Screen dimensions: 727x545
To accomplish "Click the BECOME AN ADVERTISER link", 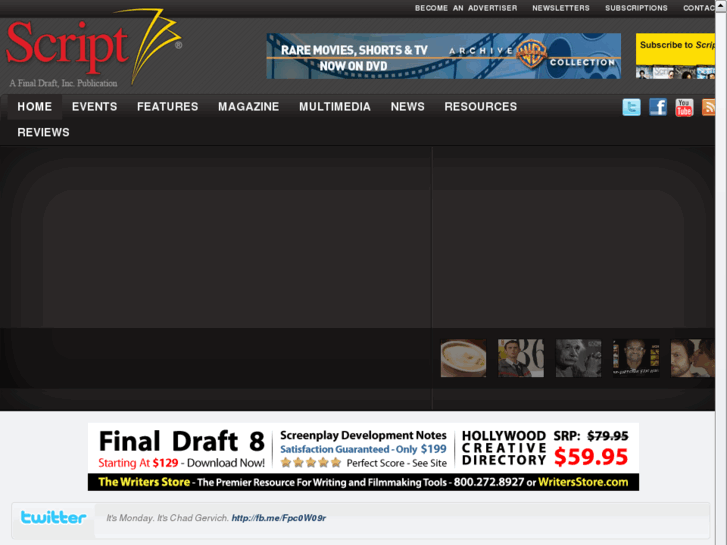I will (466, 8).
